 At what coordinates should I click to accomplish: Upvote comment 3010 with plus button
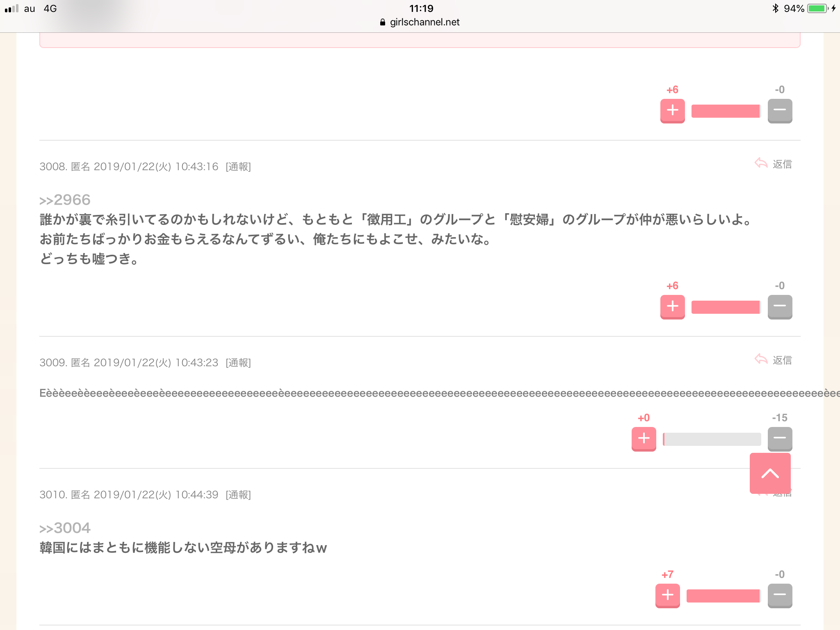click(667, 595)
